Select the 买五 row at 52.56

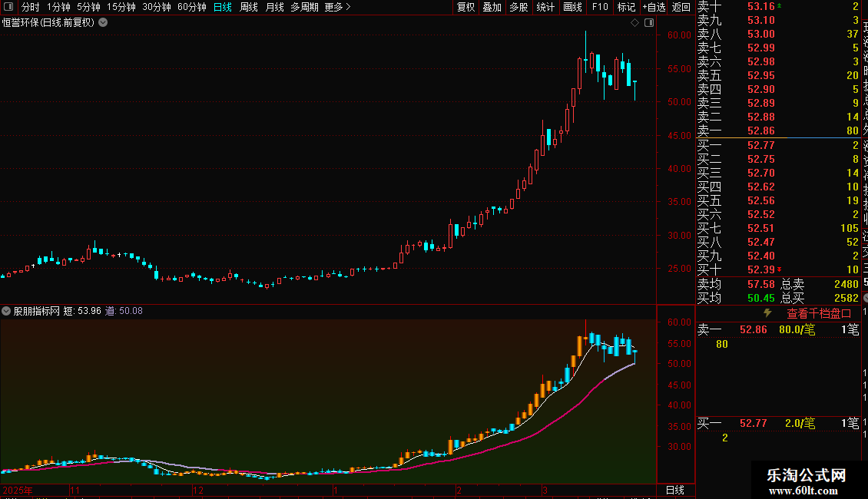778,200
